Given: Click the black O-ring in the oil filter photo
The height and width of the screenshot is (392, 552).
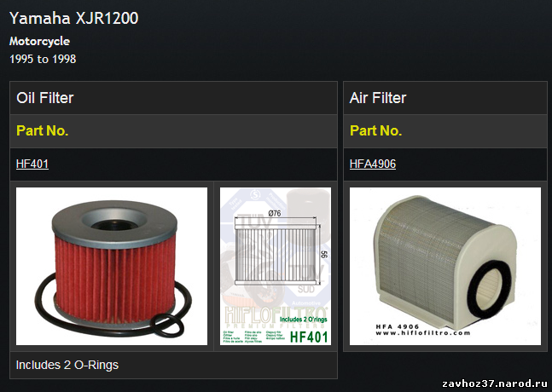Looking at the screenshot, I should tap(171, 325).
